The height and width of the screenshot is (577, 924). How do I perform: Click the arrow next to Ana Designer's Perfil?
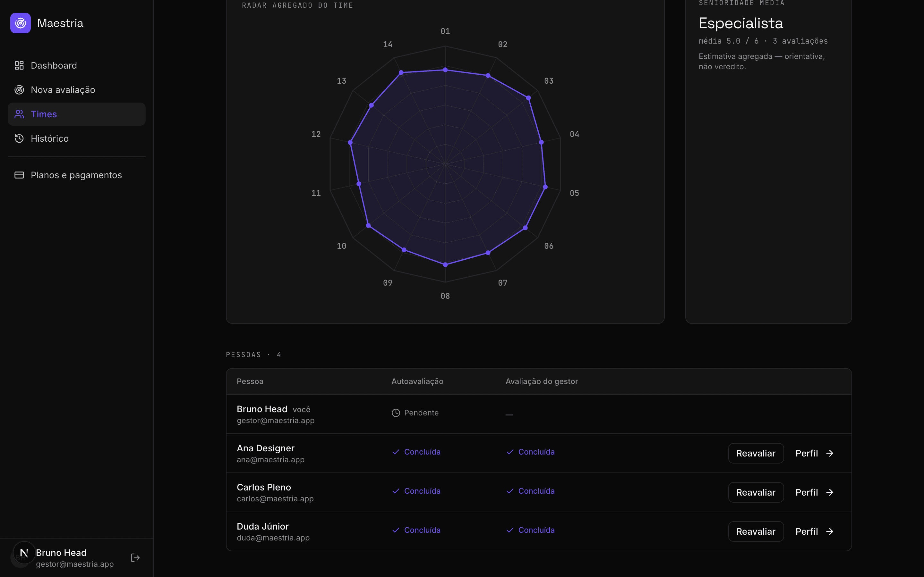point(830,453)
